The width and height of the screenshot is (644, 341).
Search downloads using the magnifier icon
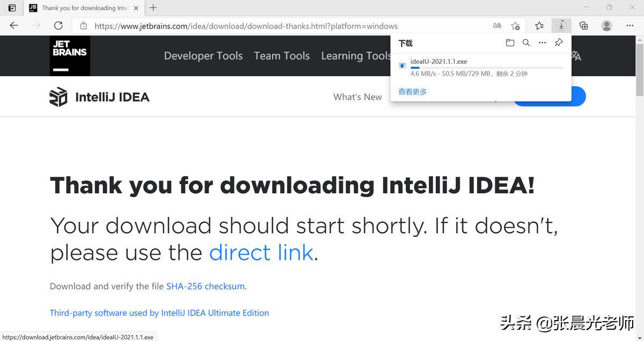[x=526, y=43]
